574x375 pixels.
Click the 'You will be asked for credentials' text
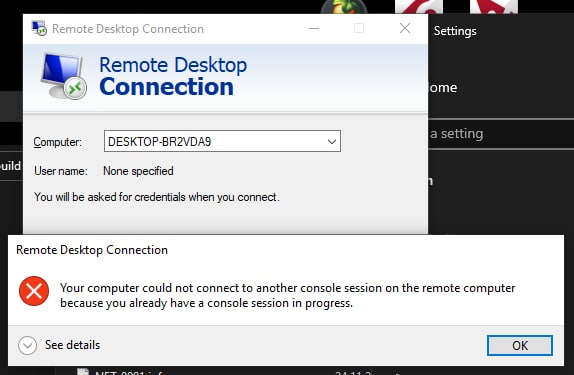(157, 197)
